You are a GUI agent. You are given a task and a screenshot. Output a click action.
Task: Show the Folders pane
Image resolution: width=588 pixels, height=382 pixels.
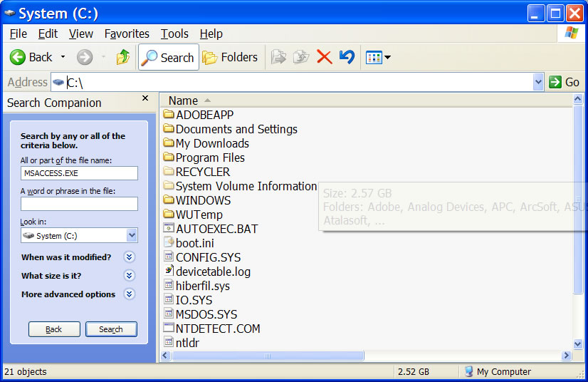[x=230, y=57]
